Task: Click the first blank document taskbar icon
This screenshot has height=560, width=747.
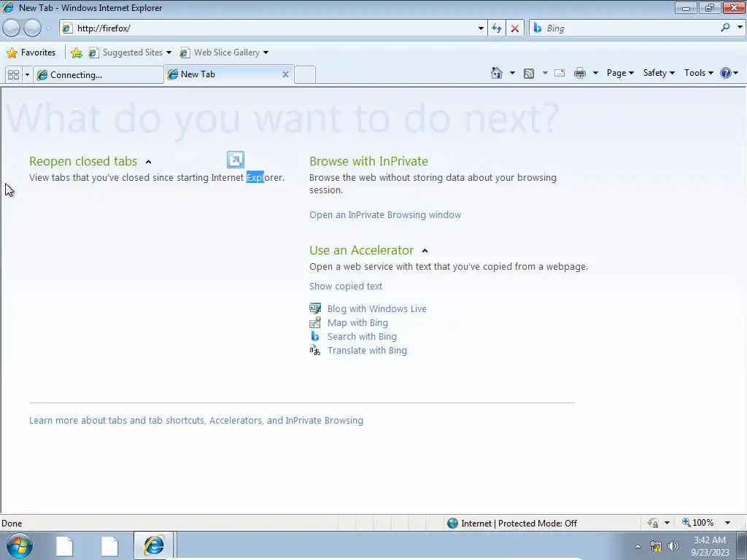Action: coord(64,546)
